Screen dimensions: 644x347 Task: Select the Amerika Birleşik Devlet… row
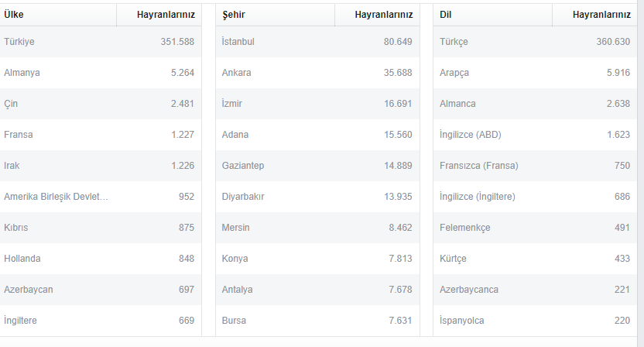(101, 197)
